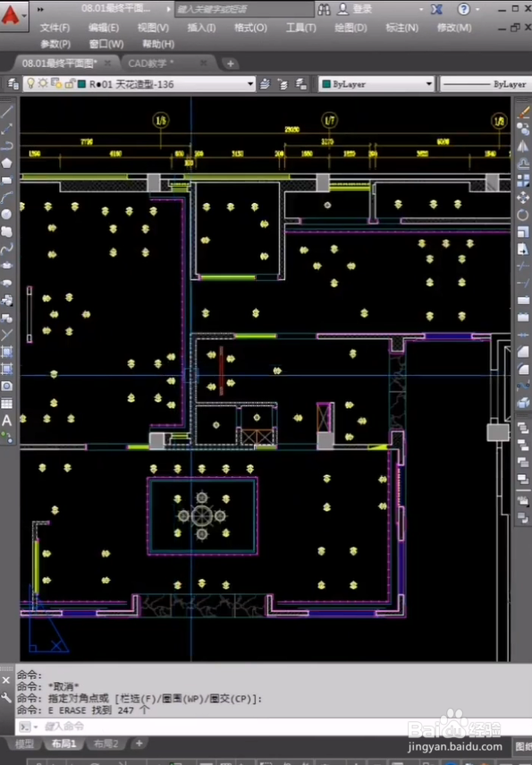Open the 插入(I) menu
Screen dimensions: 532x765
coord(201,28)
